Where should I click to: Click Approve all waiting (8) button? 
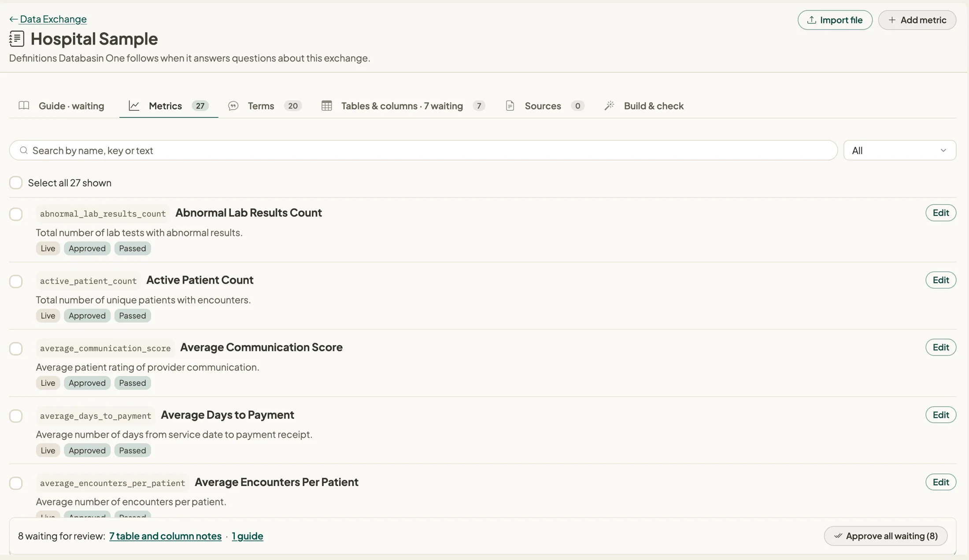pyautogui.click(x=885, y=536)
